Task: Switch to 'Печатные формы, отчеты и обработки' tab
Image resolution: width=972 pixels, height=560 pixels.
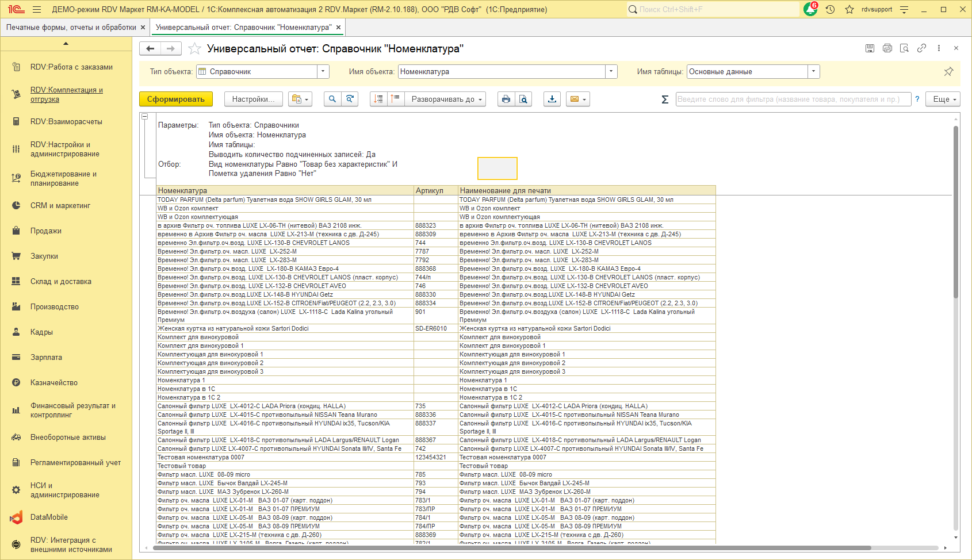Action: tap(71, 27)
